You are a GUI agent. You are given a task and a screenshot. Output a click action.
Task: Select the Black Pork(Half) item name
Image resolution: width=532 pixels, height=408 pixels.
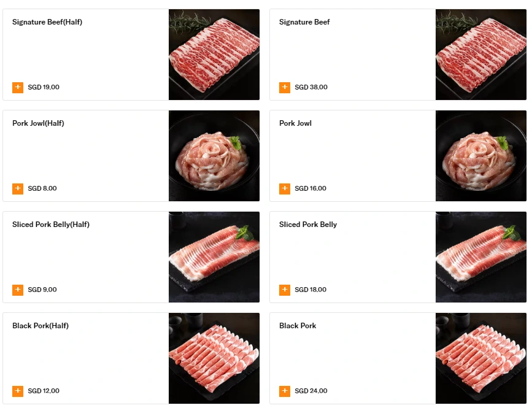coord(40,326)
